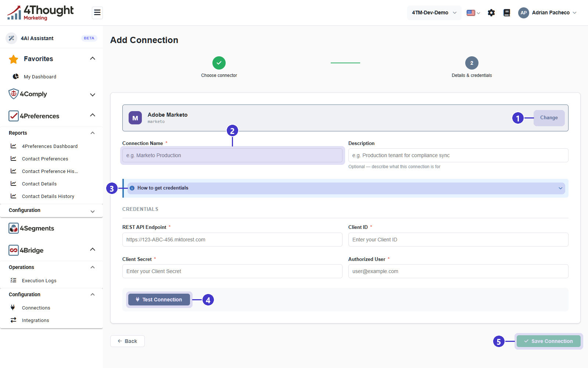Click the 4Preferences Dashboard chart icon
Screen dimensions: 588x368
click(14, 146)
